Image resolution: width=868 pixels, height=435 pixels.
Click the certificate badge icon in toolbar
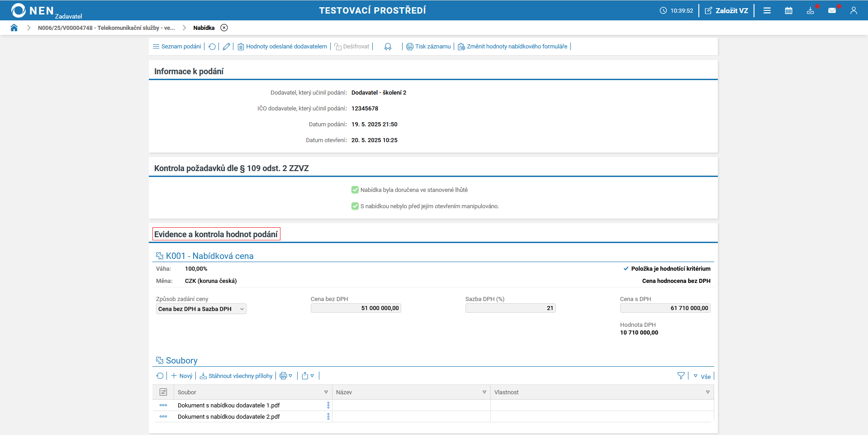388,47
